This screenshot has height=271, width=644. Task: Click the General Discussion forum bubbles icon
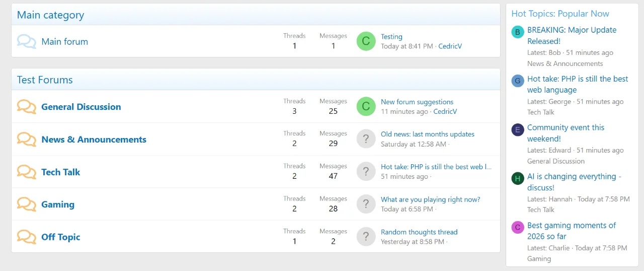pyautogui.click(x=27, y=107)
